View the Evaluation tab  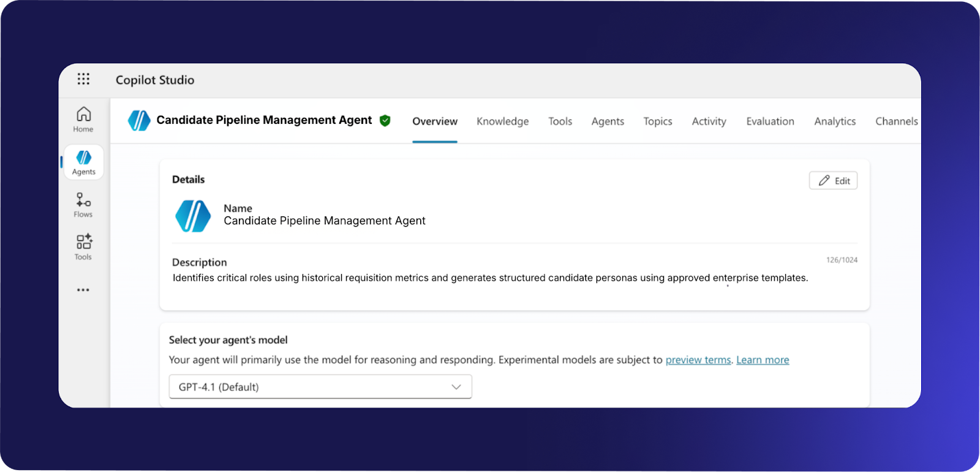pos(770,121)
